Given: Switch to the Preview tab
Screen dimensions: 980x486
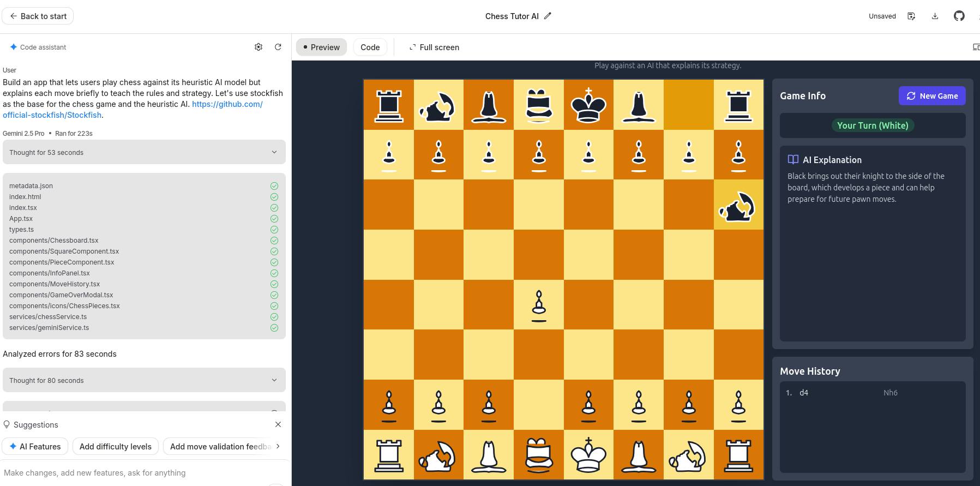Looking at the screenshot, I should click(x=321, y=47).
